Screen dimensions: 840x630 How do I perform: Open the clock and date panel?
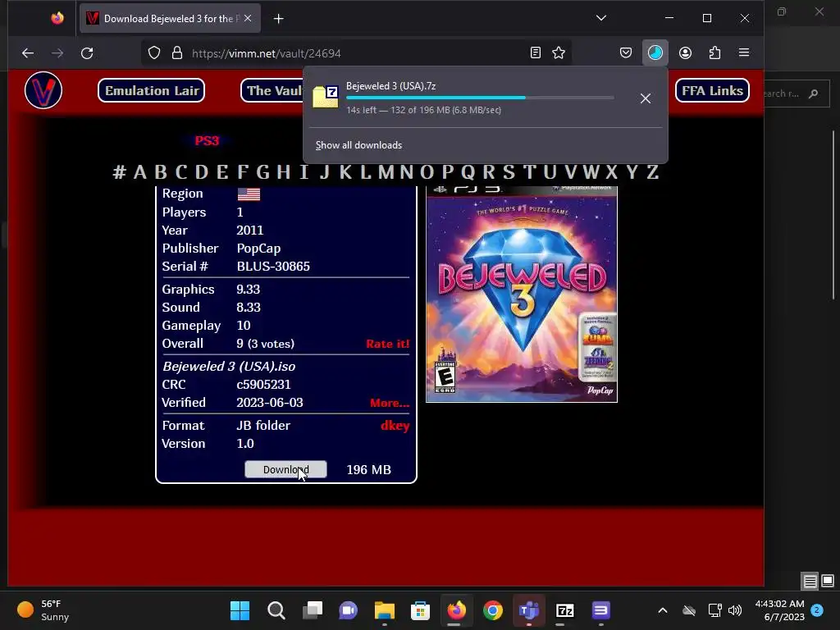780,610
